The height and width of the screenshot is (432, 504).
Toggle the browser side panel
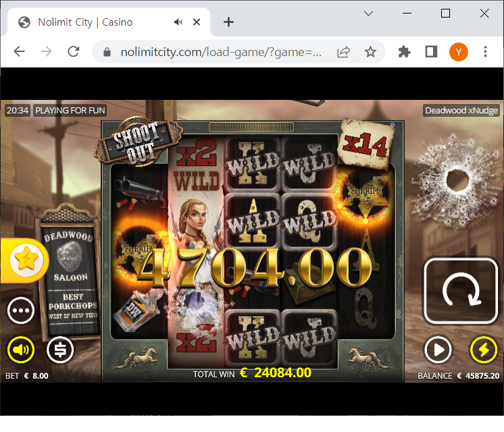431,52
